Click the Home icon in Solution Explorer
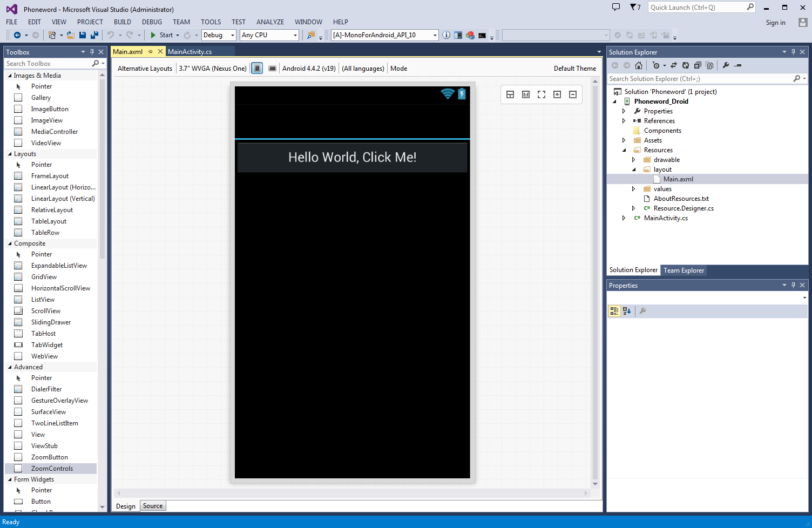Image resolution: width=812 pixels, height=528 pixels. (639, 65)
